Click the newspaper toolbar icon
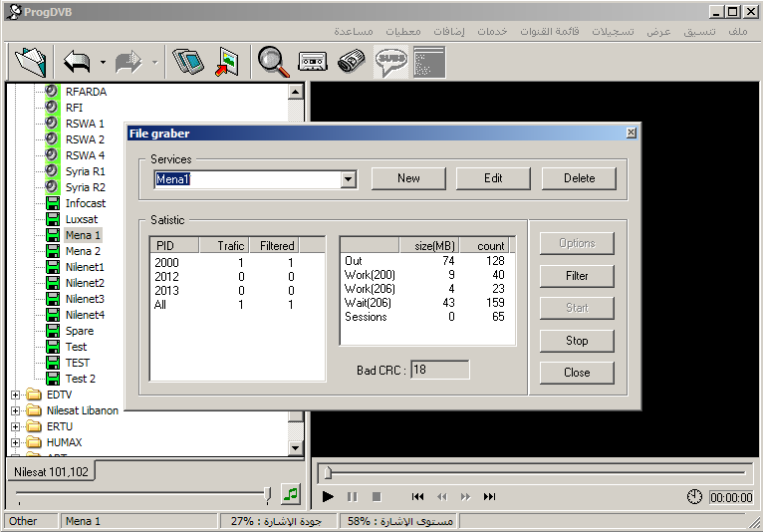 coord(351,62)
